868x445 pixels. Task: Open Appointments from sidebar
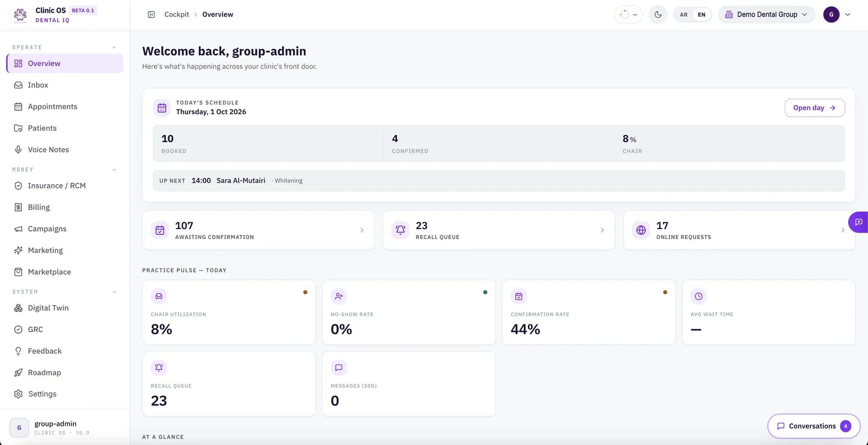(65, 107)
